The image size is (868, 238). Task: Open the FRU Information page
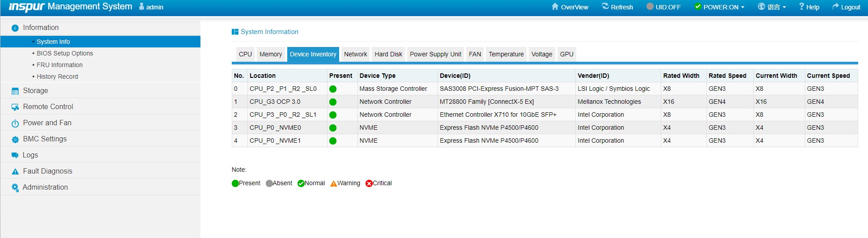pos(60,65)
